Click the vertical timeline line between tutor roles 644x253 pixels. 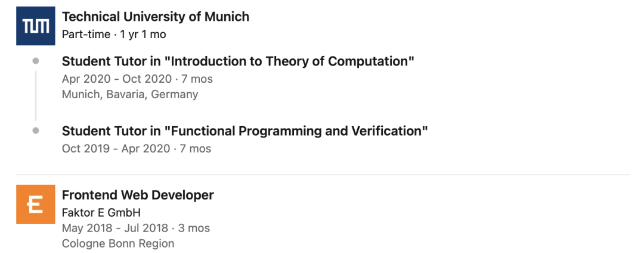pyautogui.click(x=36, y=95)
